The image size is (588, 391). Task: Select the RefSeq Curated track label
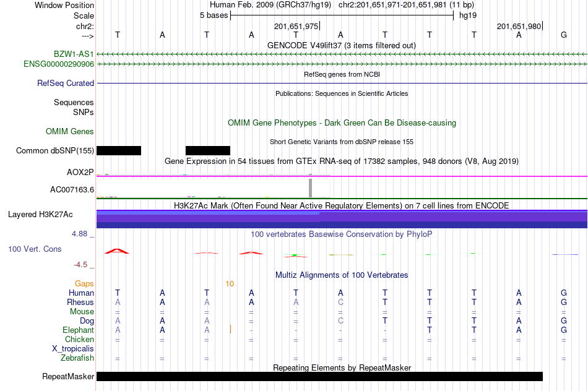[x=66, y=84]
